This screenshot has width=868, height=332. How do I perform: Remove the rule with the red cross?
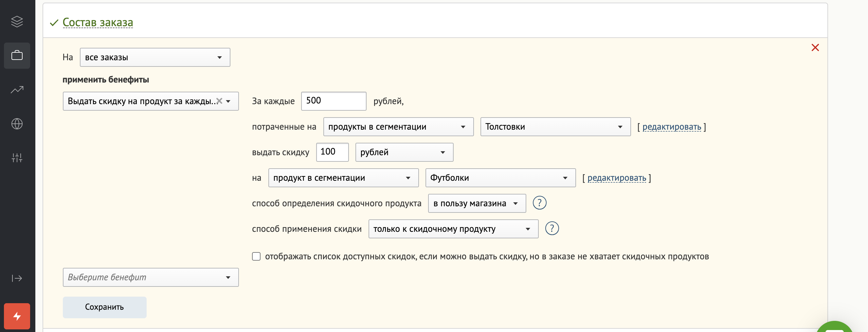pyautogui.click(x=815, y=47)
